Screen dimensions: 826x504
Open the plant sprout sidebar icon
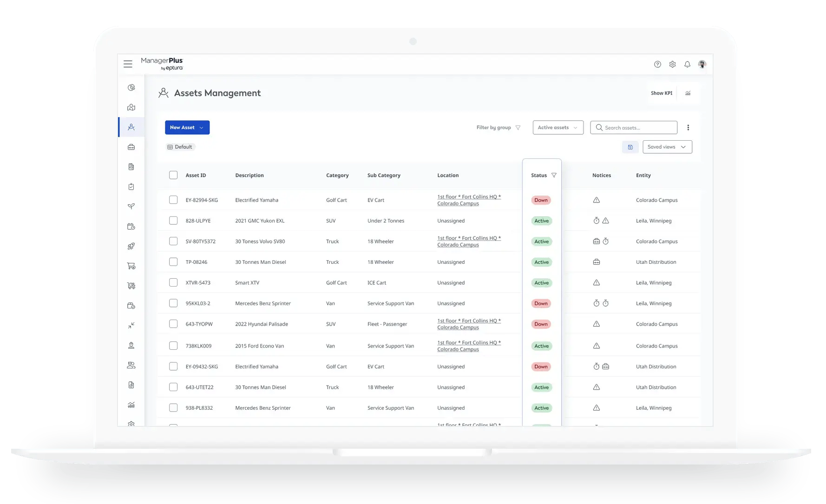[x=131, y=206]
